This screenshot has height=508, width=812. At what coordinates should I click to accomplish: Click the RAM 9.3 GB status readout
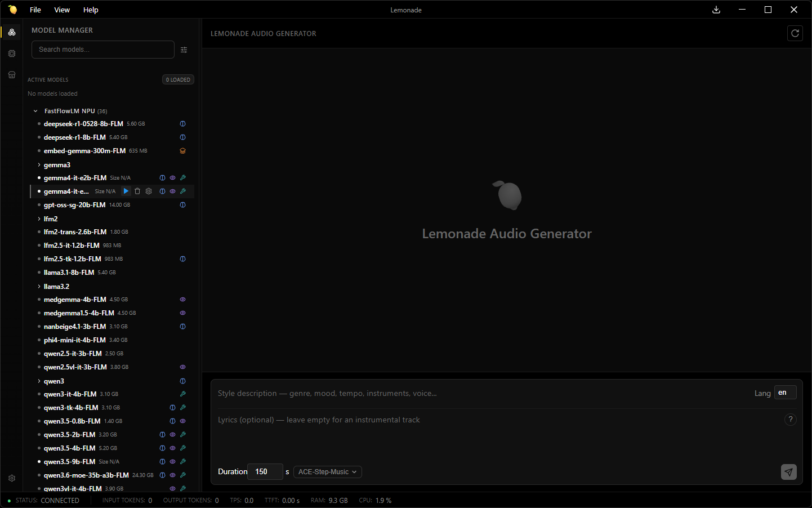coord(329,500)
